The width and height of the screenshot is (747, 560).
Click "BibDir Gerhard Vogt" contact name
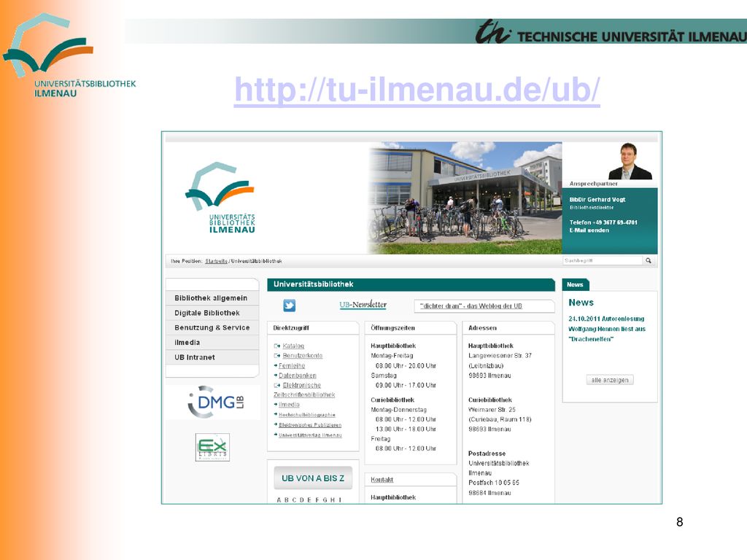tap(597, 200)
